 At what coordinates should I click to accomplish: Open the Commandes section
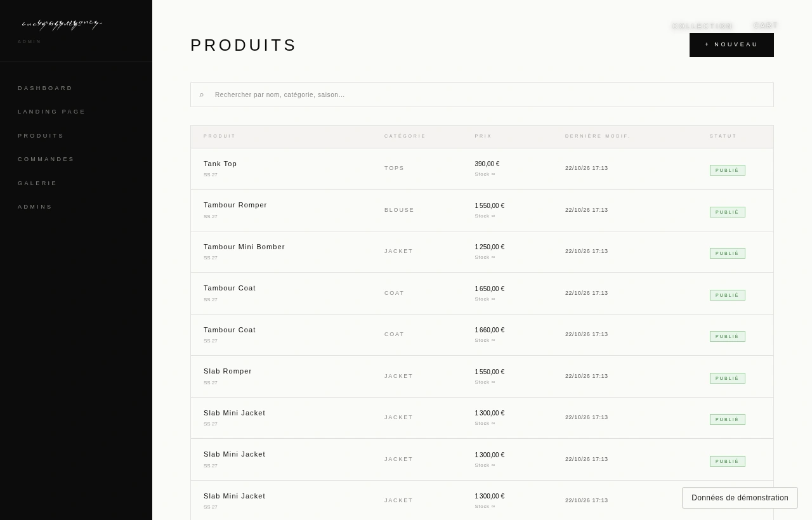46,159
